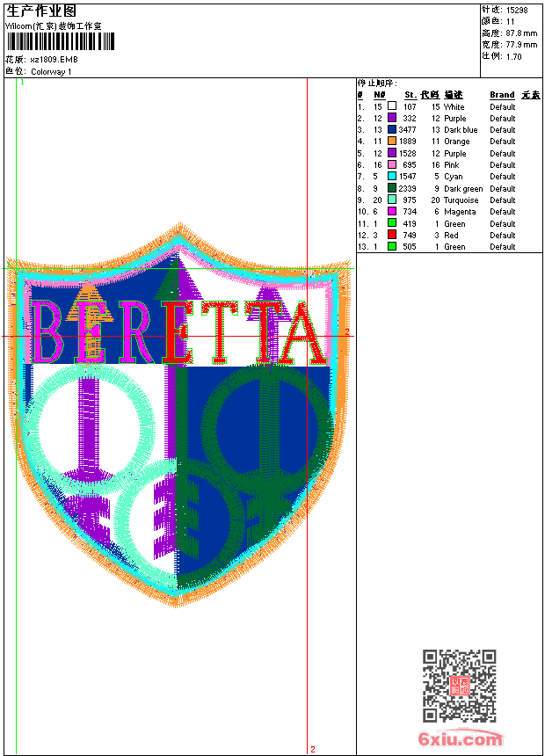
Task: Select the 'Cyan' description text
Action: pyautogui.click(x=454, y=177)
